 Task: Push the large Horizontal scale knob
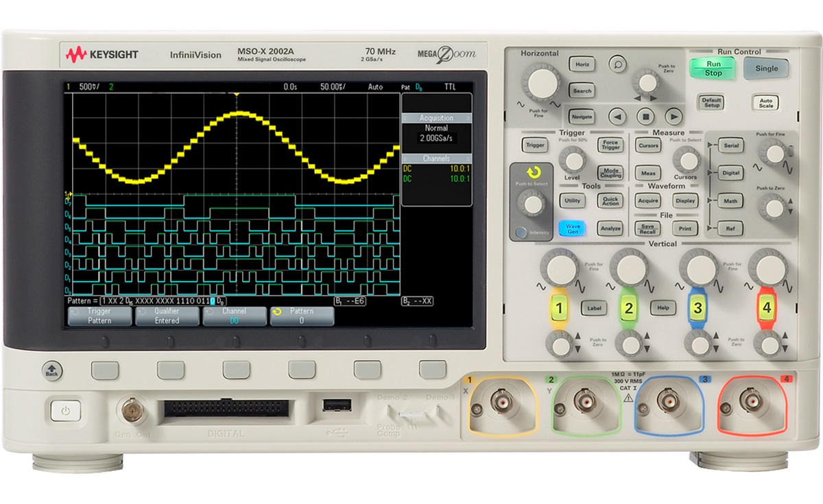[542, 83]
